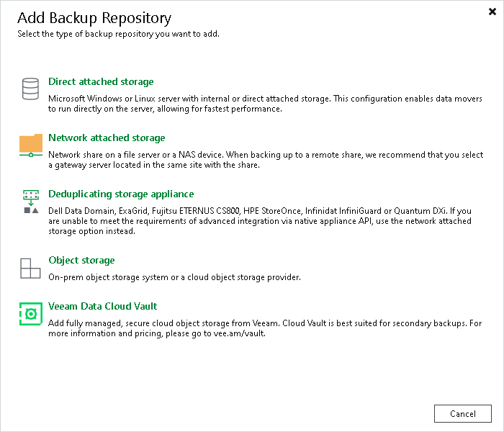Viewport: 504px width, 432px height.
Task: Click the on-prem object storage system description
Action: coord(174,277)
